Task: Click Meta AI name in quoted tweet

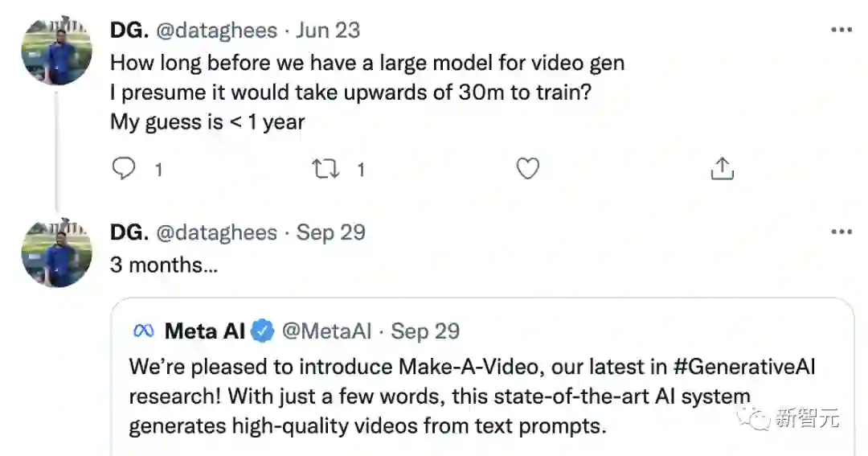Action: [x=205, y=331]
